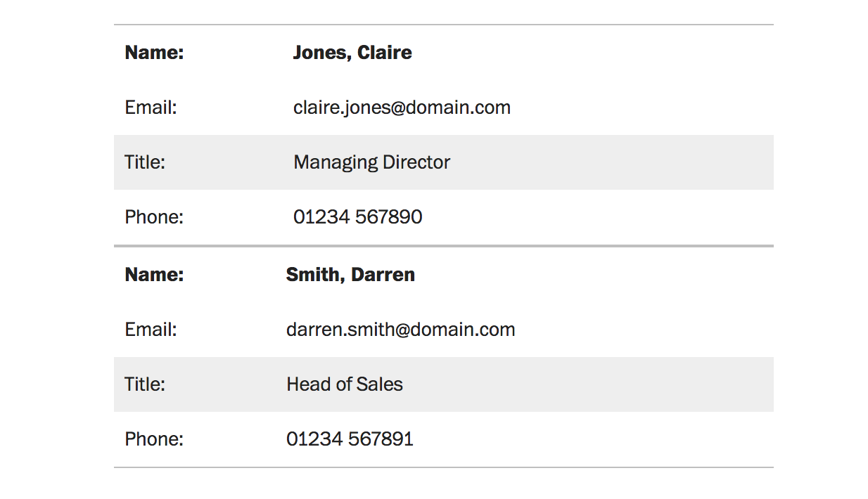
Task: Select the name Smith, Darren
Action: tap(350, 275)
